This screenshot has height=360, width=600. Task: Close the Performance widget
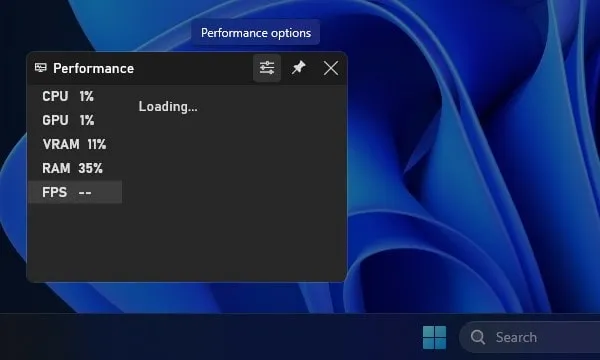pos(331,68)
